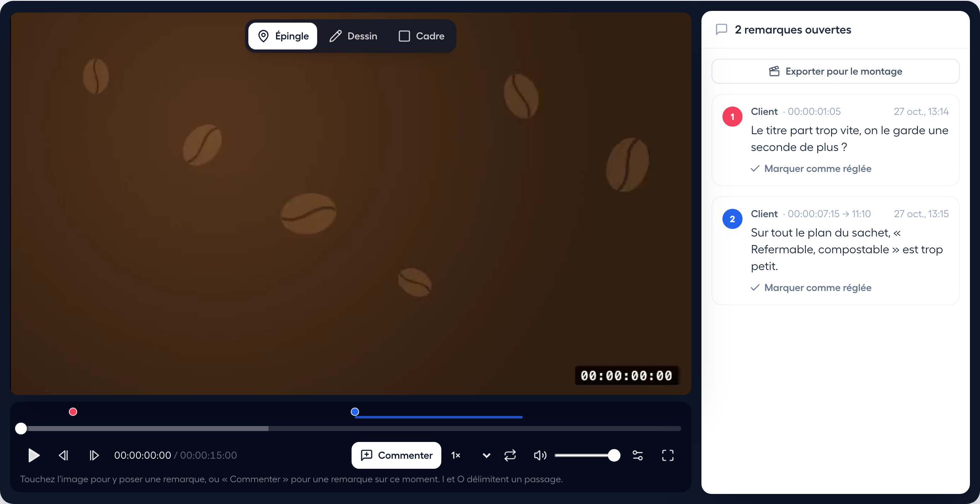Open comment 'Le titre part trop vite'
The width and height of the screenshot is (980, 504).
(x=850, y=139)
